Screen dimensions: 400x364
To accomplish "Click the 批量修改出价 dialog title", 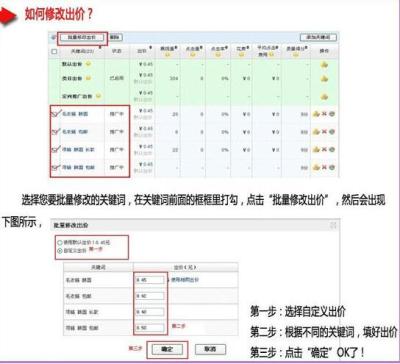I will tap(71, 225).
